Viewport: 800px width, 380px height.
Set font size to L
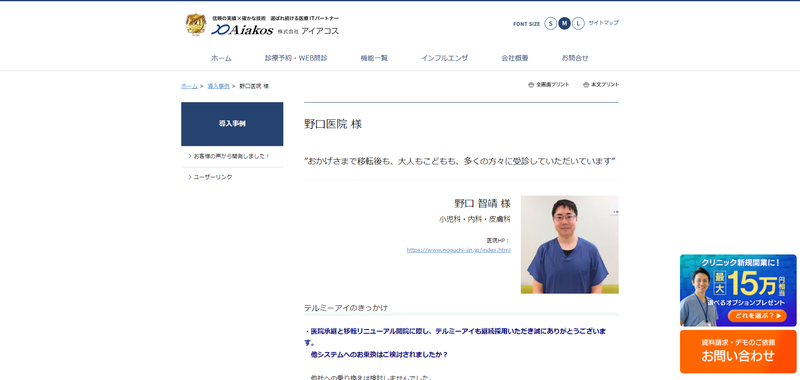click(x=578, y=23)
